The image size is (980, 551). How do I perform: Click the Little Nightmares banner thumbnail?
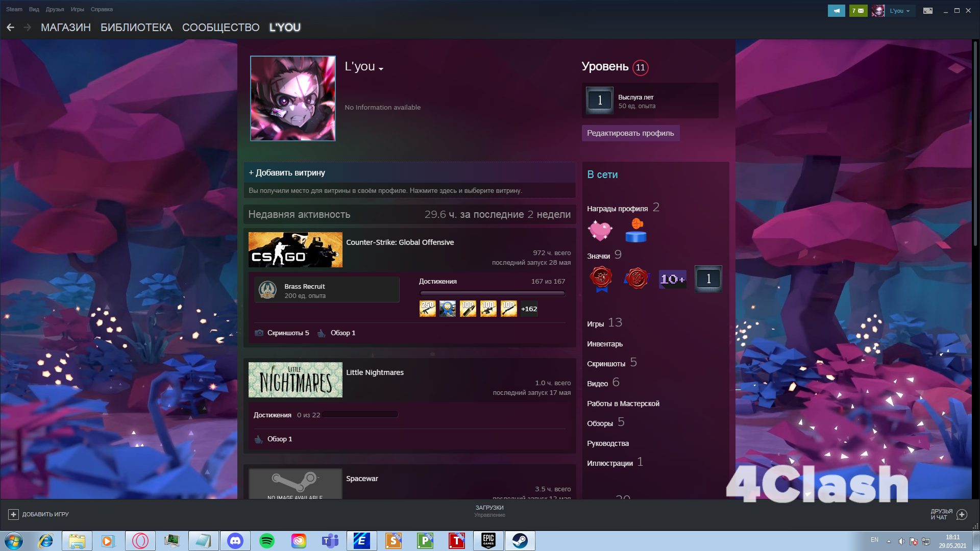pos(295,380)
